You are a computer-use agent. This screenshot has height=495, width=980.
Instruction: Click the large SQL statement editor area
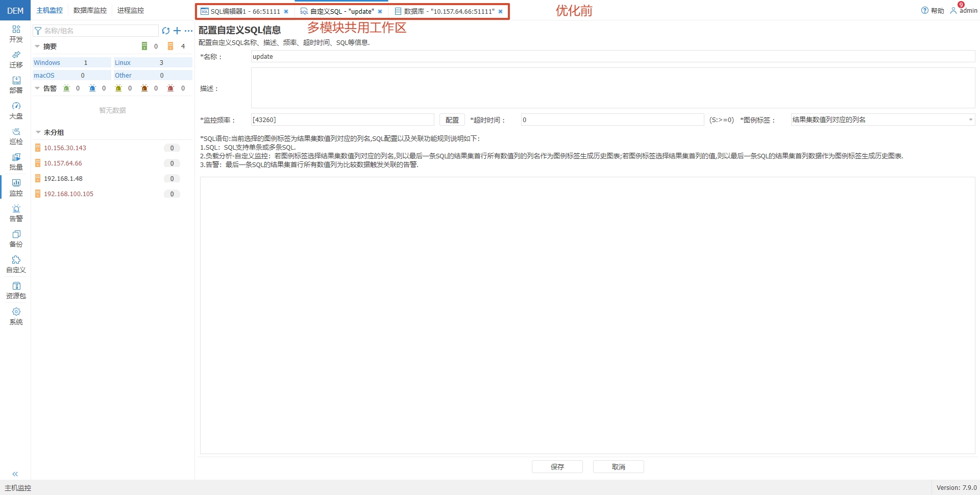[587, 315]
